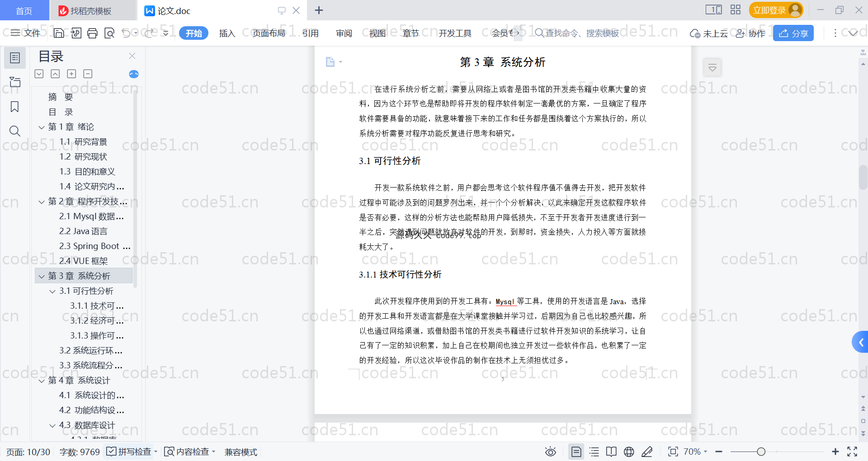The width and height of the screenshot is (868, 461).
Task: Click 未上云 cloud status button
Action: point(709,33)
